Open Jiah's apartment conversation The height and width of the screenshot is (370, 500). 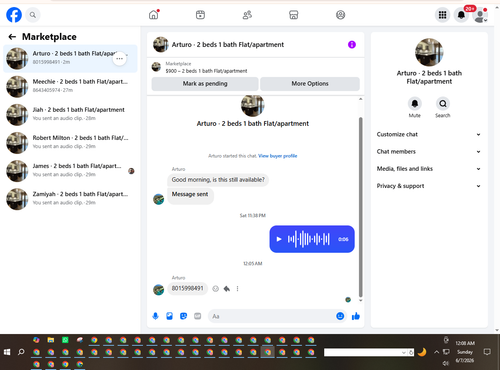70,114
